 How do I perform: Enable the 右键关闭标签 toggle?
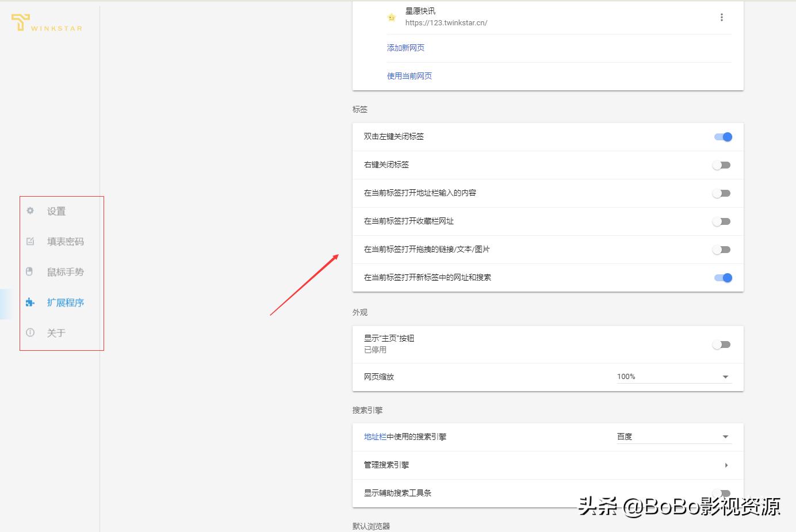tap(722, 165)
